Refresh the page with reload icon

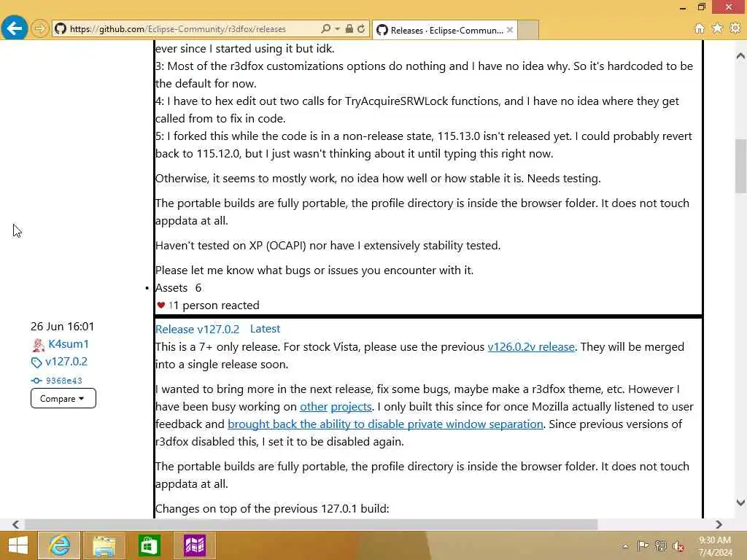[x=361, y=28]
